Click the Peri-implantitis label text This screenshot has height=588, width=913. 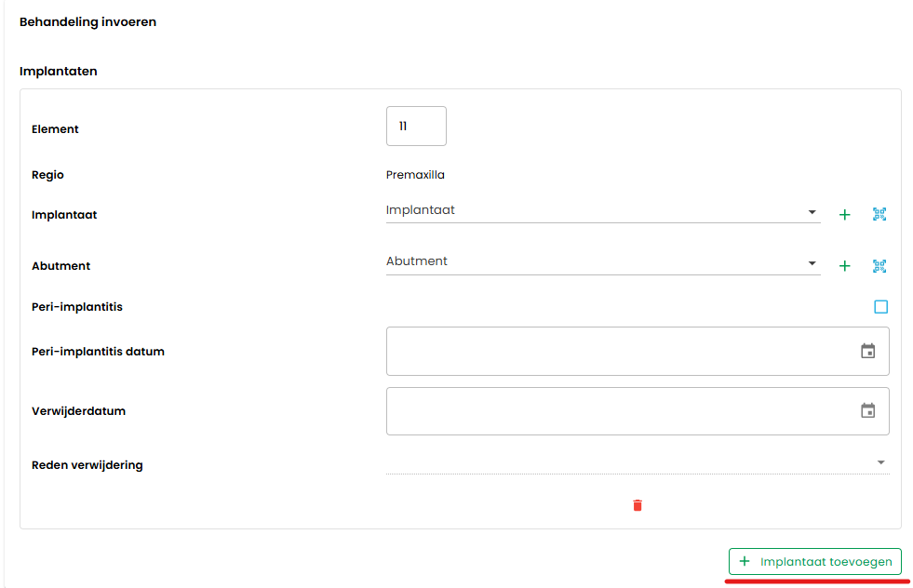77,307
